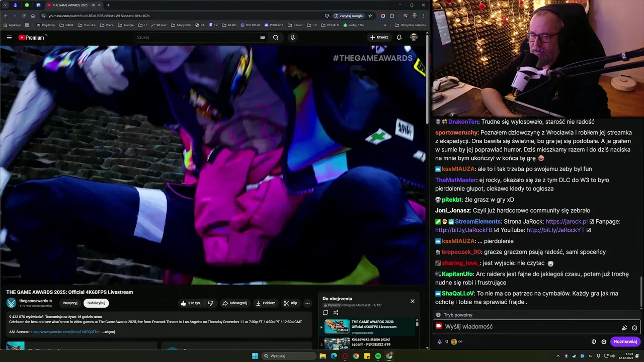Screen dimensions: 644x362
Task: Open the ASL Stream YouTube link
Action: [64, 332]
